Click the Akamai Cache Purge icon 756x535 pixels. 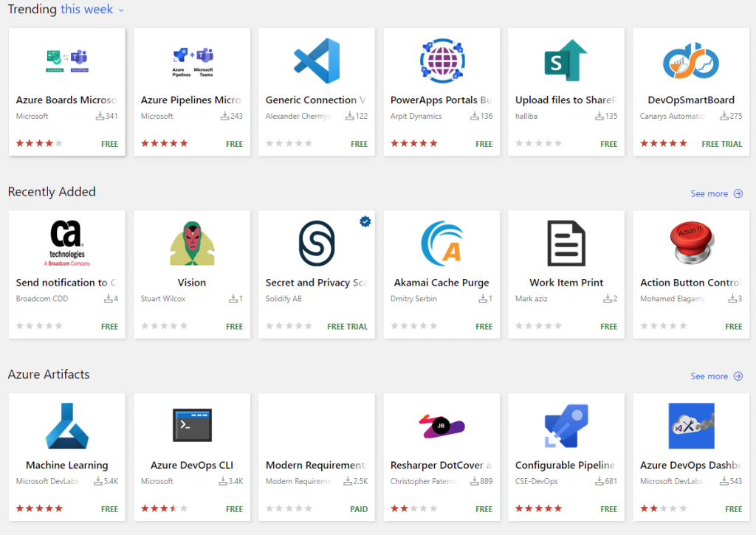(441, 244)
